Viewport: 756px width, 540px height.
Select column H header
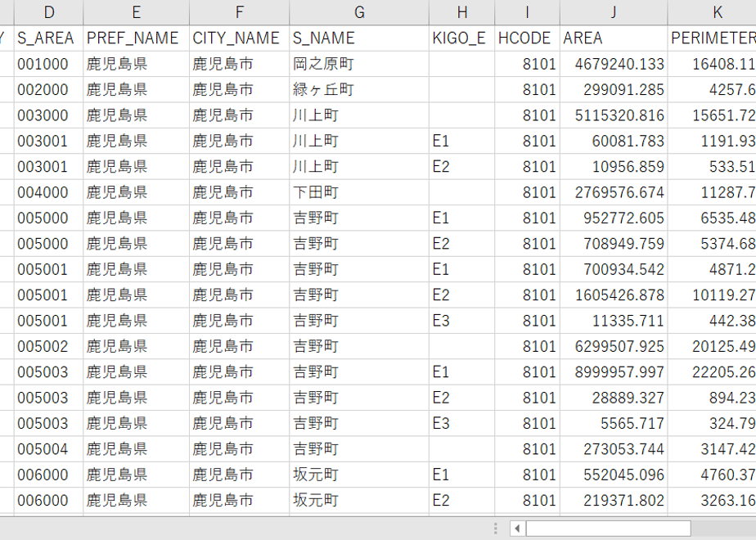pos(462,12)
